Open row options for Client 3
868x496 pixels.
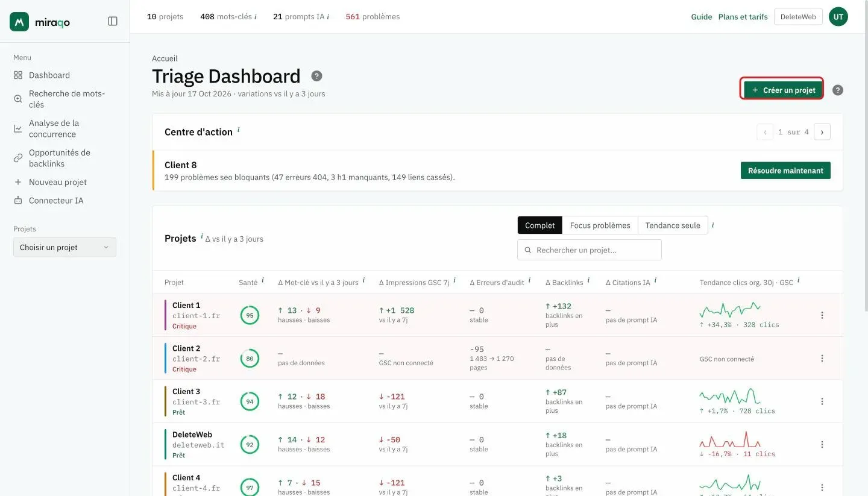tap(822, 401)
